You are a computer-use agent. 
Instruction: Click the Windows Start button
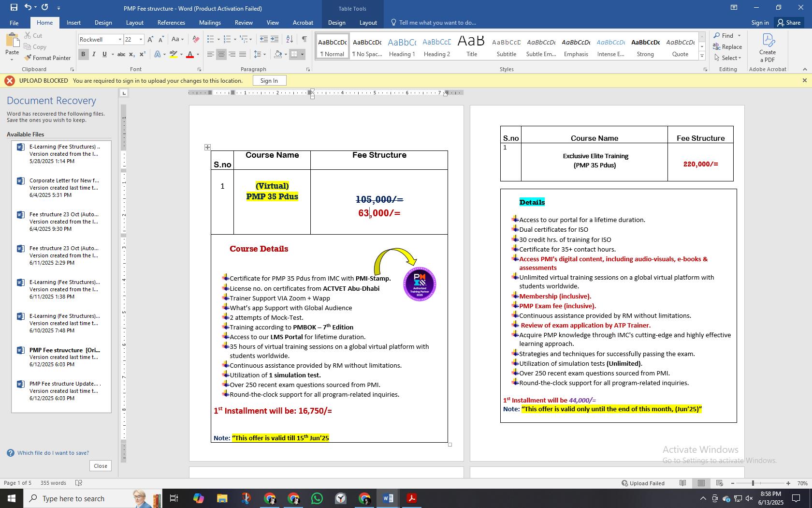pyautogui.click(x=12, y=498)
